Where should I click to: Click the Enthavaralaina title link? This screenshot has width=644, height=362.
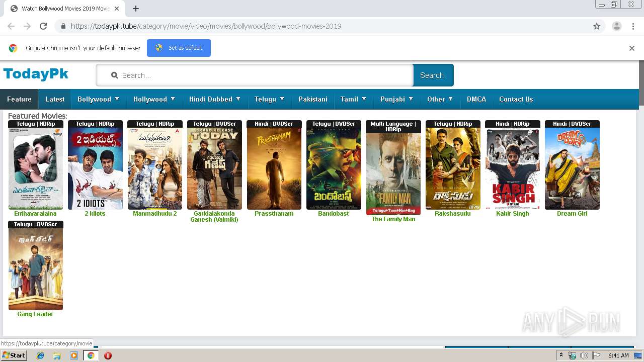tap(35, 214)
